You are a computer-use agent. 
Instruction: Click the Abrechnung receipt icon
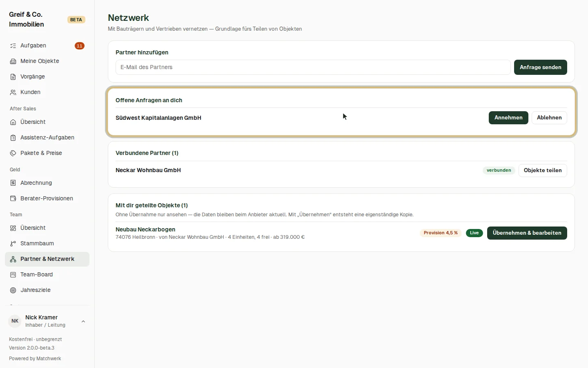click(x=13, y=183)
